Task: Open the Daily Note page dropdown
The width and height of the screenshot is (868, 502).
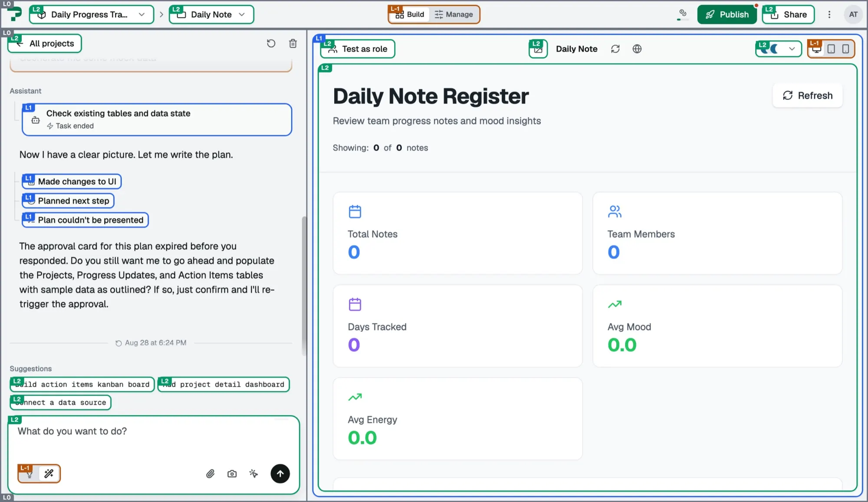Action: tap(211, 14)
